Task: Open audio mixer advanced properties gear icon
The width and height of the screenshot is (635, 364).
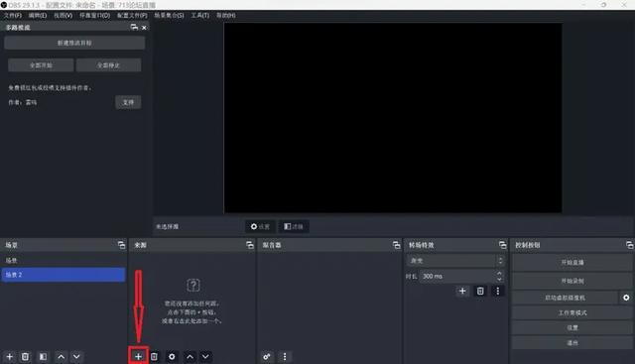Action: (267, 356)
